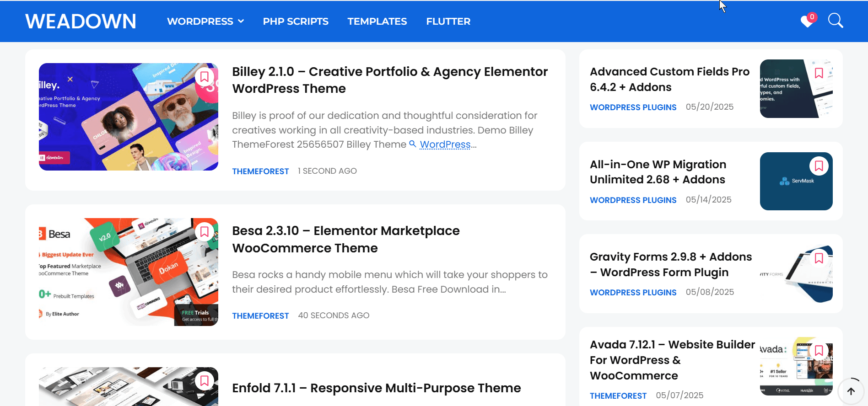Open the PHP Scripts menu item
The height and width of the screenshot is (406, 868).
pyautogui.click(x=295, y=21)
